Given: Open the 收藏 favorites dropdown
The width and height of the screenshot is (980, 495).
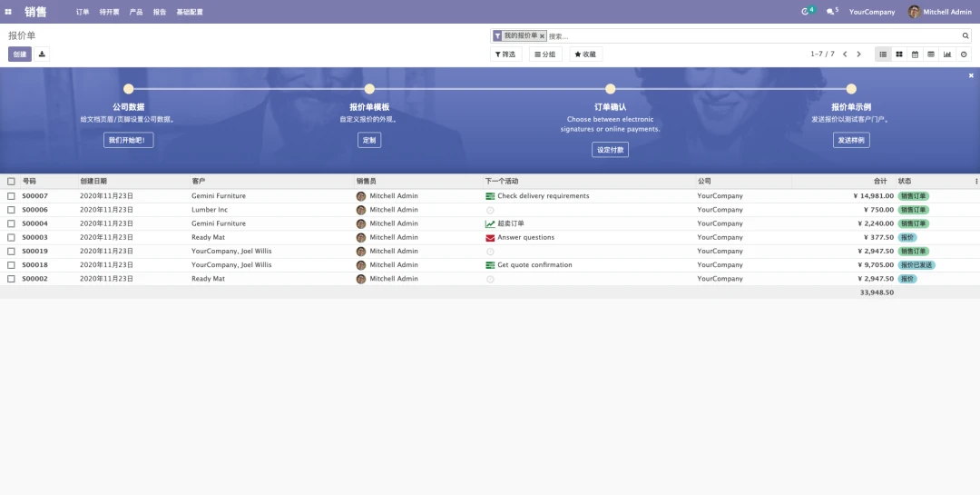Looking at the screenshot, I should pos(586,54).
